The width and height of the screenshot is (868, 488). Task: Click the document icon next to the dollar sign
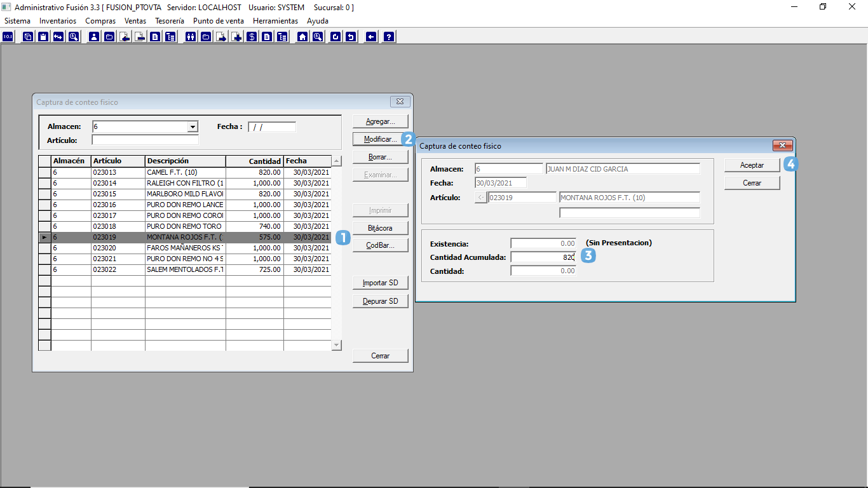(x=267, y=37)
